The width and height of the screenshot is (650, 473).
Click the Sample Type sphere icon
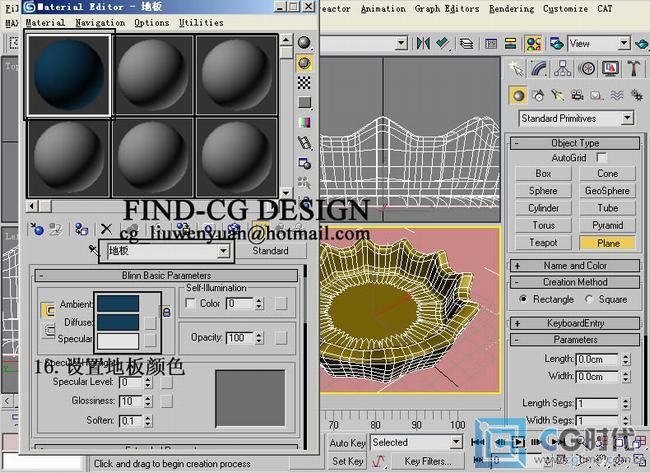(304, 42)
